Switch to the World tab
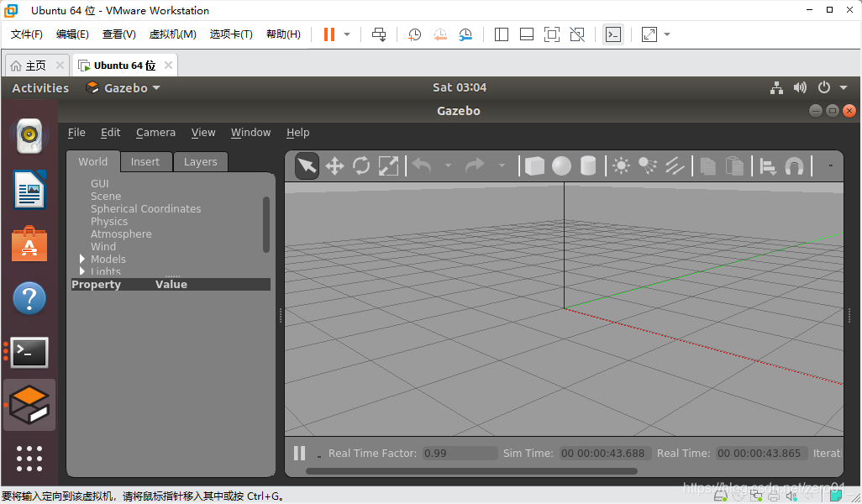The width and height of the screenshot is (862, 504). click(93, 161)
